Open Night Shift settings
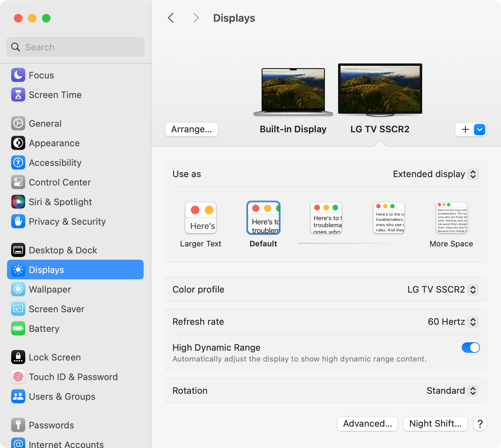The image size is (501, 448). tap(435, 424)
